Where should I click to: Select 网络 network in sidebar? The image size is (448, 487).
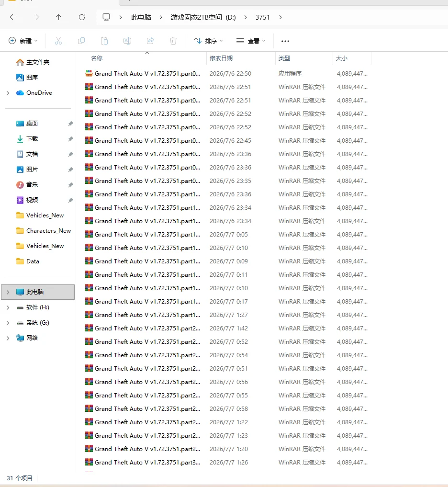pyautogui.click(x=32, y=338)
